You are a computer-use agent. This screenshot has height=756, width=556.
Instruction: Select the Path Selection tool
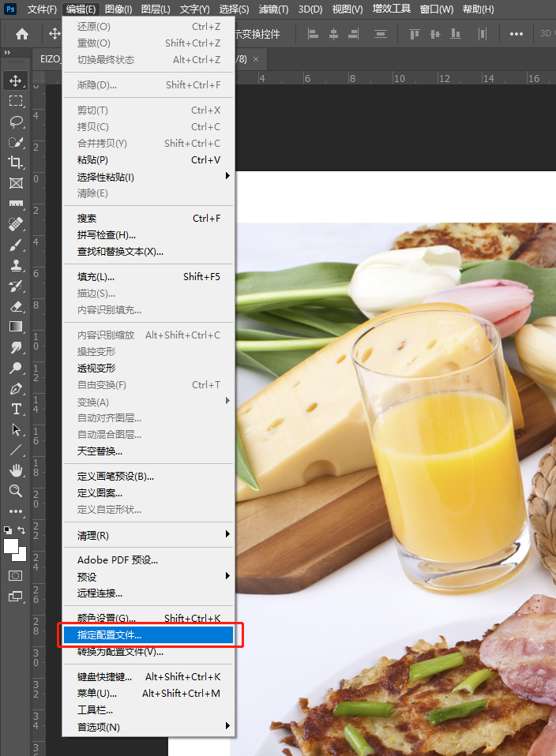16,429
